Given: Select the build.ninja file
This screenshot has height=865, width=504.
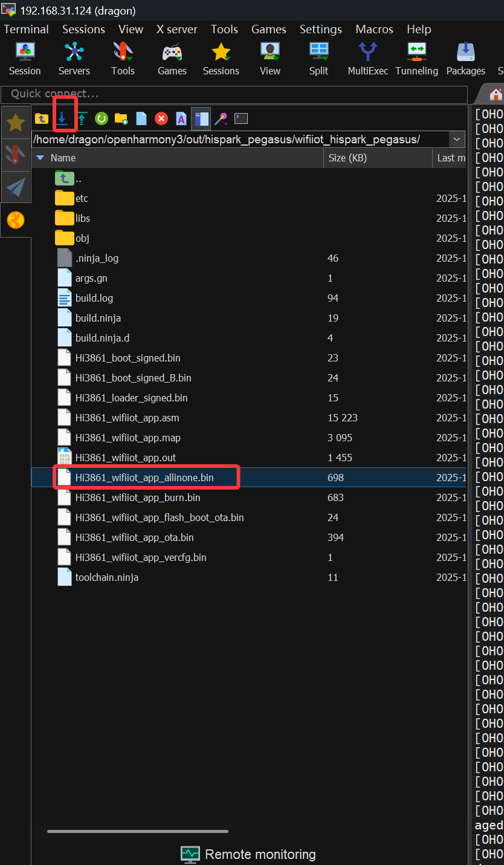Looking at the screenshot, I should click(x=249, y=318).
